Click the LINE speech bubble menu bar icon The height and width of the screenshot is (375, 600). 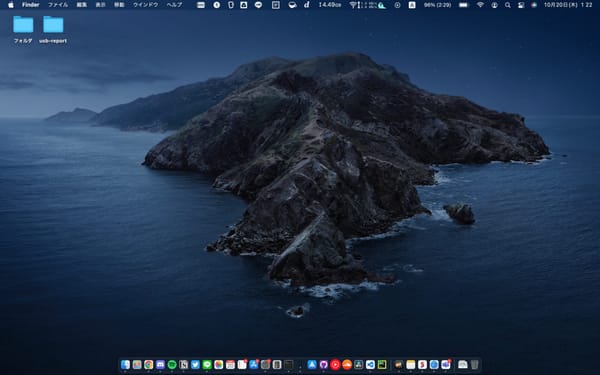258,5
